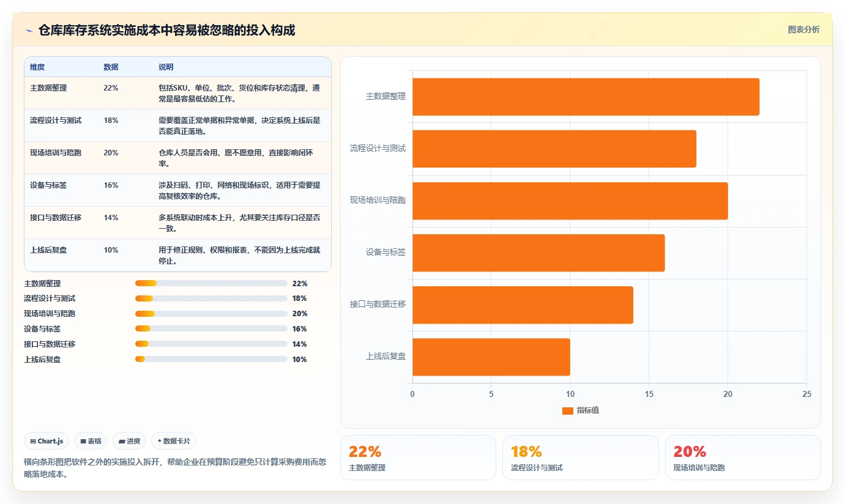Click the 主数据整理 table row name
This screenshot has width=845, height=504.
(x=48, y=87)
